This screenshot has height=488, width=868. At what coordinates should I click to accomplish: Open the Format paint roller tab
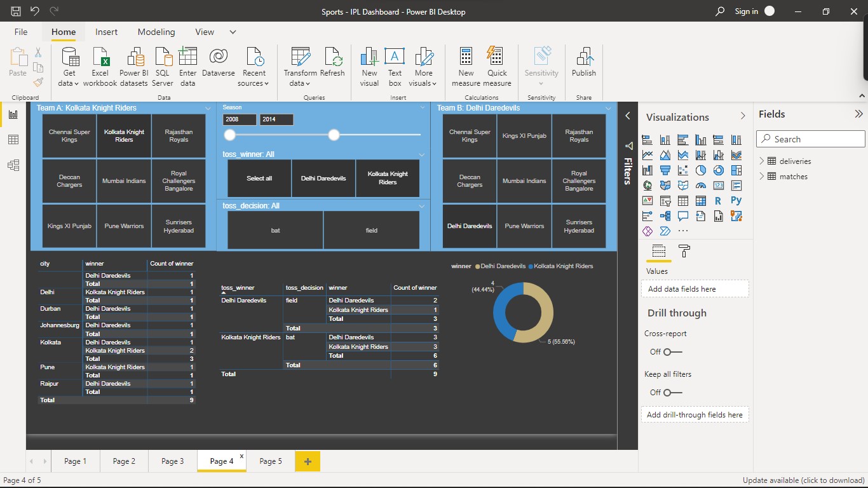pos(684,251)
